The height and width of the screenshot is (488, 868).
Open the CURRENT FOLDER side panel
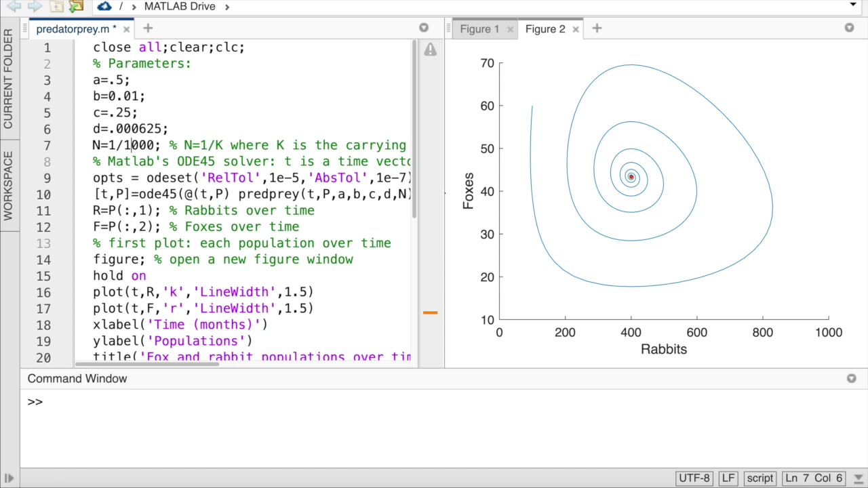pos(8,79)
